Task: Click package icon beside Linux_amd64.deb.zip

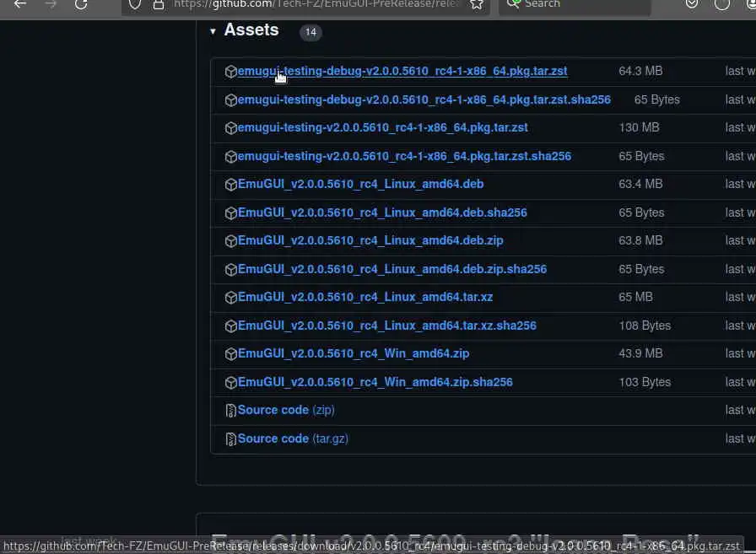Action: click(231, 241)
